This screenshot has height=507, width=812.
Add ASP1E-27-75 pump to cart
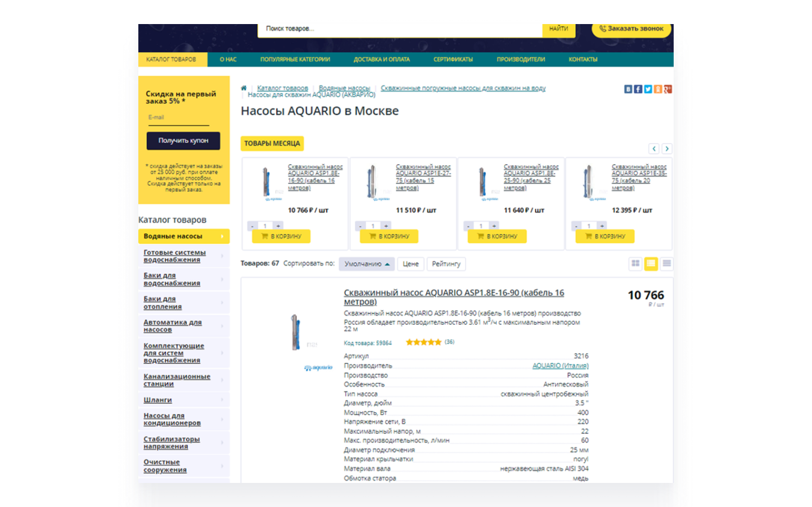pos(389,236)
